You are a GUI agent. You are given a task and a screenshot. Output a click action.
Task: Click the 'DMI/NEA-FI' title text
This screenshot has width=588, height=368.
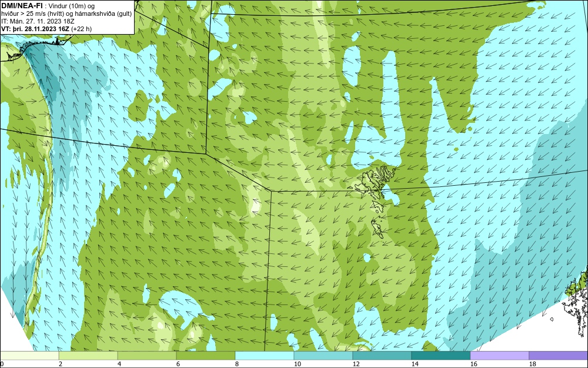pos(22,5)
